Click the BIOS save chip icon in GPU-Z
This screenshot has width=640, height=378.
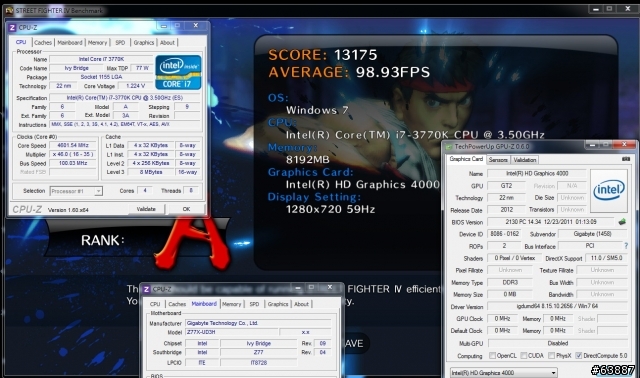tap(622, 222)
